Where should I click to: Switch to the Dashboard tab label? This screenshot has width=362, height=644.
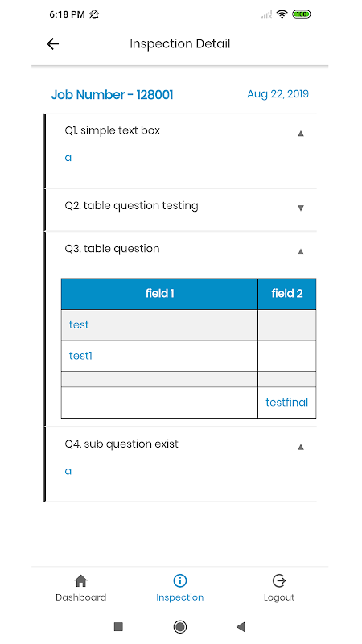(x=81, y=597)
